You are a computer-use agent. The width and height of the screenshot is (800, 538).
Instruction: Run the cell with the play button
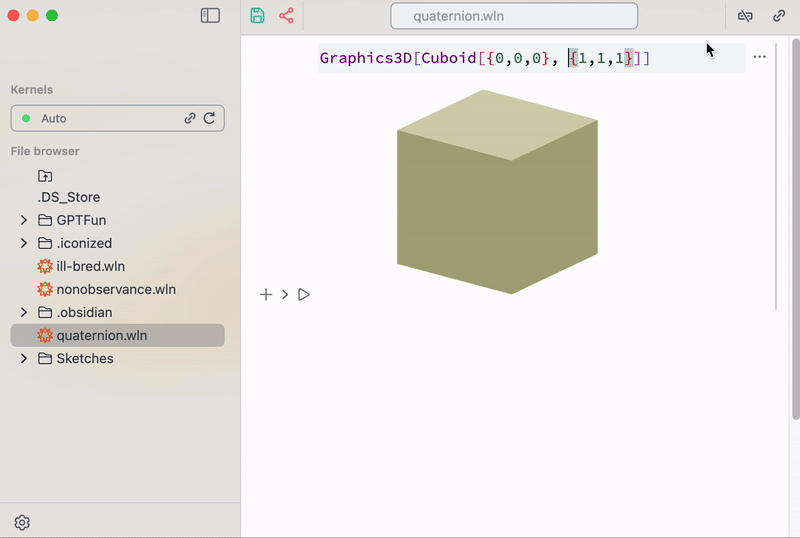click(304, 295)
